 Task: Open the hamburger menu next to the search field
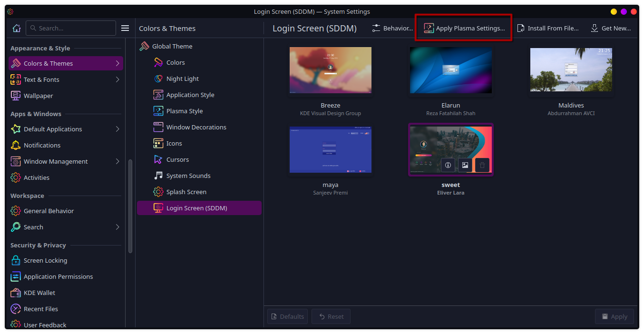tap(125, 28)
